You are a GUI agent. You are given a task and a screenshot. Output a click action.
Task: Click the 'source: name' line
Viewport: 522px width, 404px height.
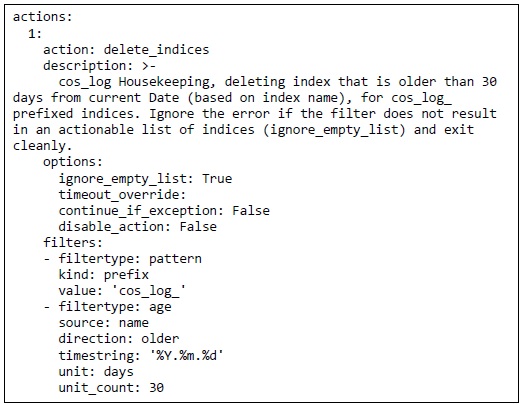[104, 323]
